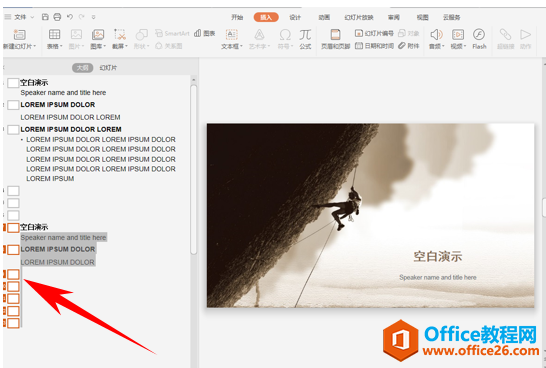The image size is (546, 368).
Task: Click the 形状 shapes icon
Action: [x=142, y=34]
